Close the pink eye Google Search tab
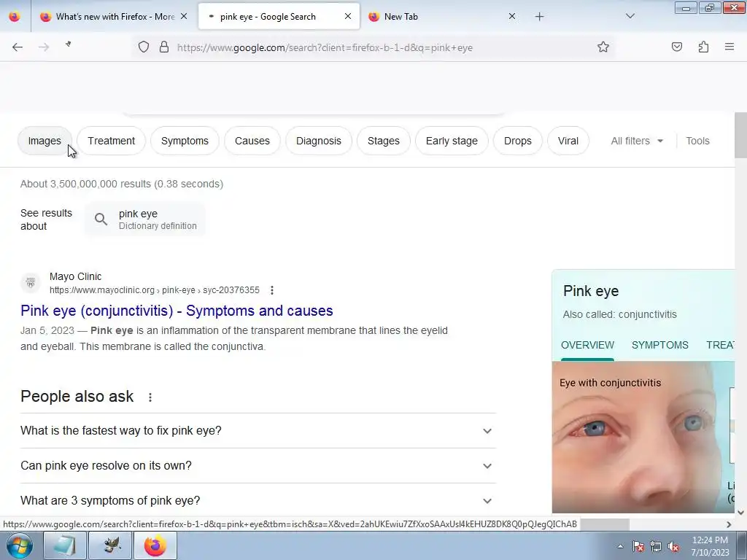 (348, 16)
